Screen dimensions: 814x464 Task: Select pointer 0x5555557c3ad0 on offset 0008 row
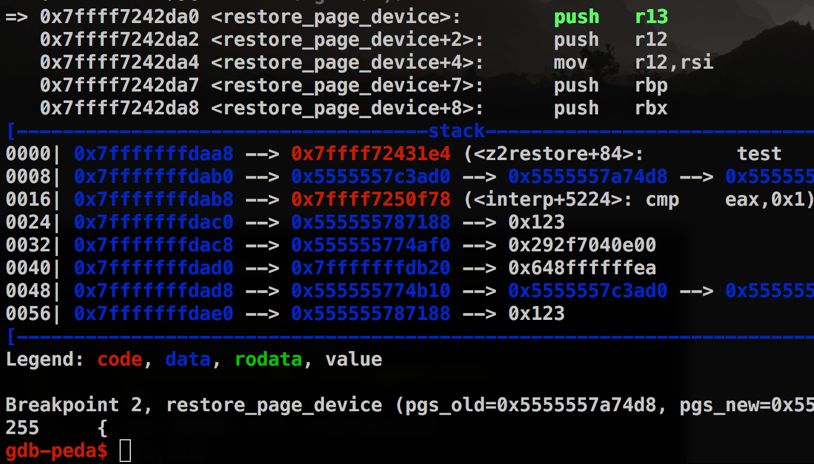pos(371,176)
